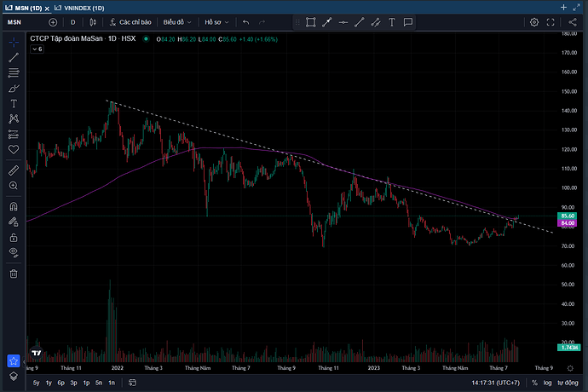Hide all drawings with the eye icon
The height and width of the screenshot is (392, 588).
(14, 252)
